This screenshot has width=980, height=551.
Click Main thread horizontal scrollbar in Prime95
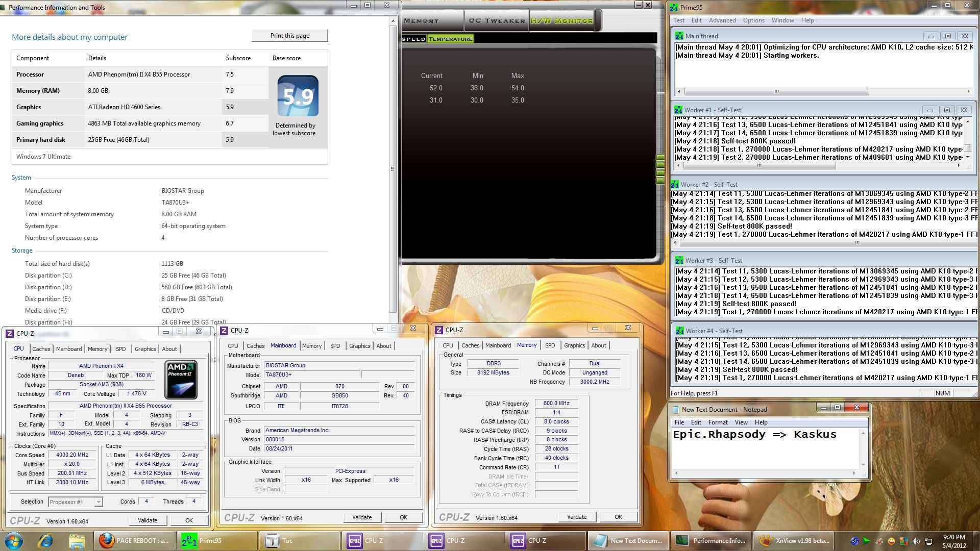click(x=823, y=91)
